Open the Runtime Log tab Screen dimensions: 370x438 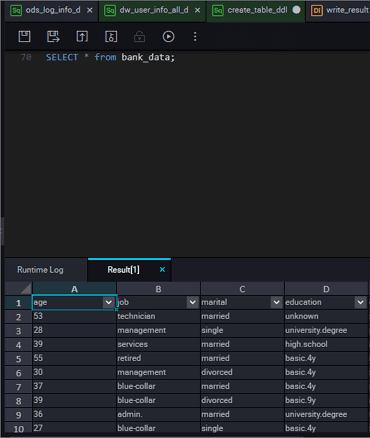click(40, 270)
